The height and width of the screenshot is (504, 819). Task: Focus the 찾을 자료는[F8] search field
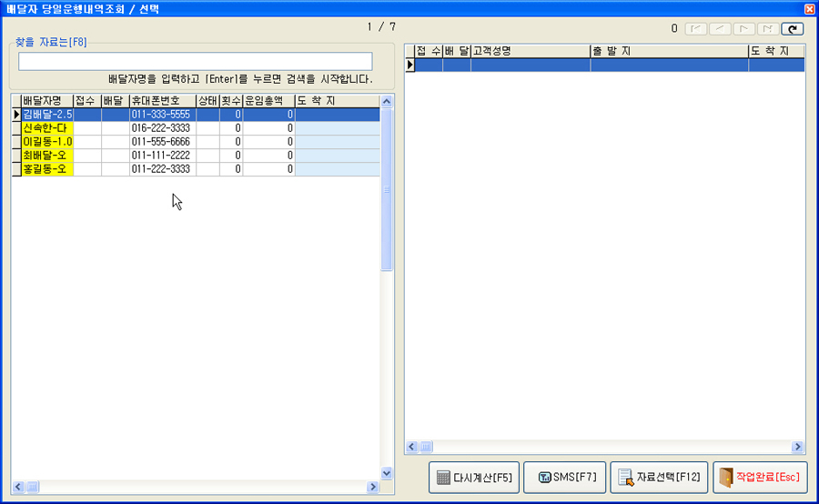[196, 62]
